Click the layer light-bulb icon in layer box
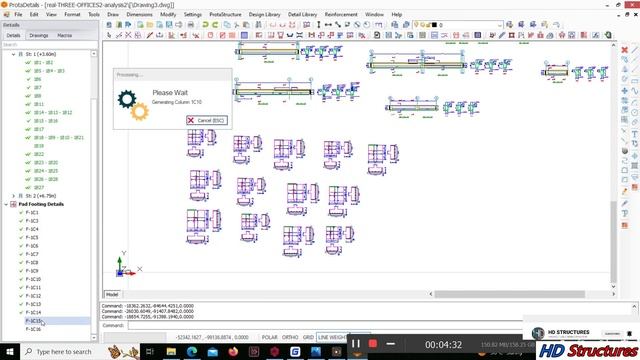This screenshot has width=640, height=360. [417, 25]
